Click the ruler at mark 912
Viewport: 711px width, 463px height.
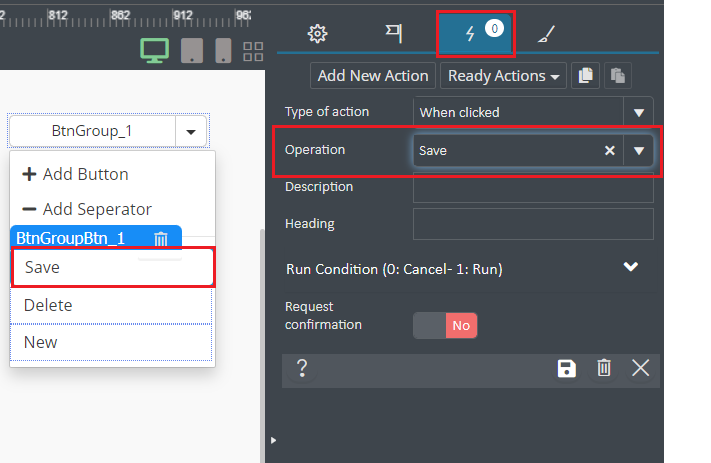click(183, 15)
